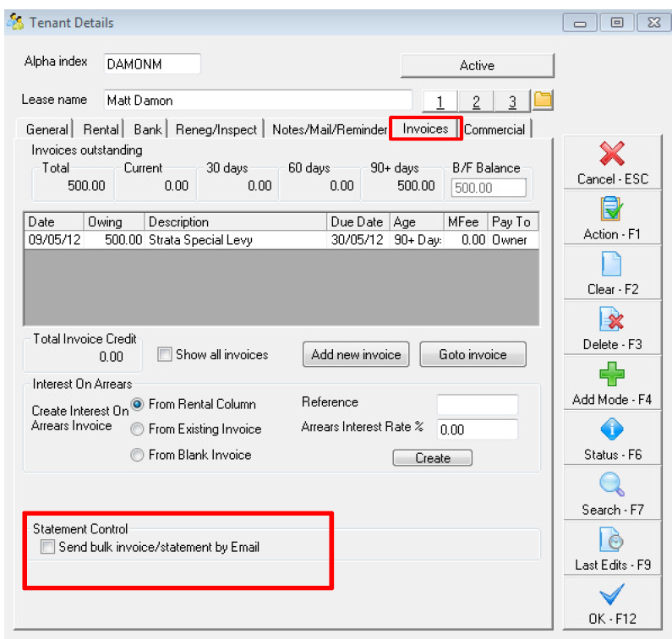Click the Active status button
Screen dimensions: 672x639
[x=477, y=66]
